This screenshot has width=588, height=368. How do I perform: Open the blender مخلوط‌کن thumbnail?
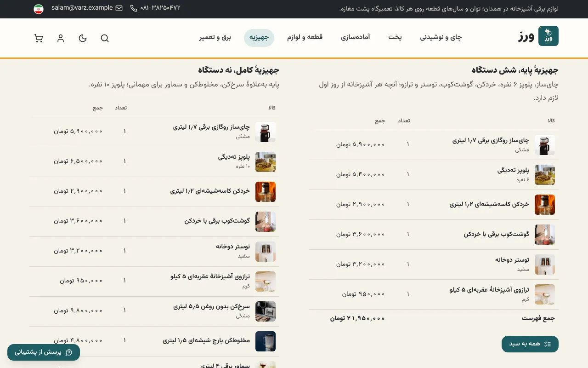click(x=266, y=341)
